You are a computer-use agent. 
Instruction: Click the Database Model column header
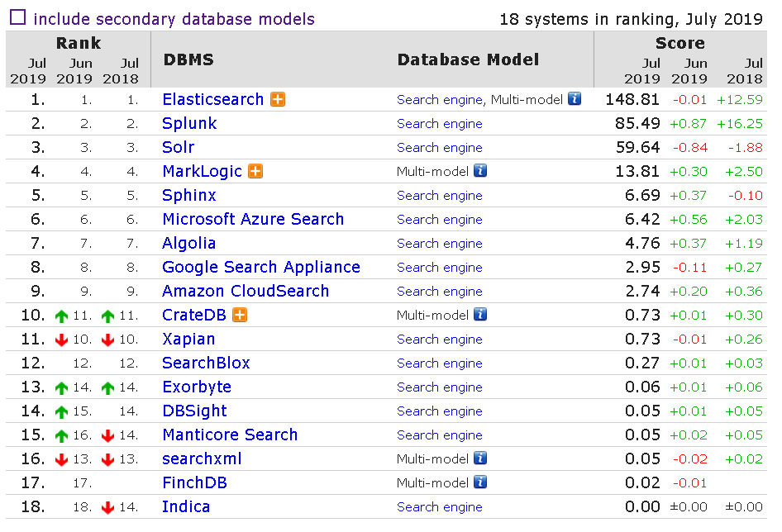tap(469, 59)
